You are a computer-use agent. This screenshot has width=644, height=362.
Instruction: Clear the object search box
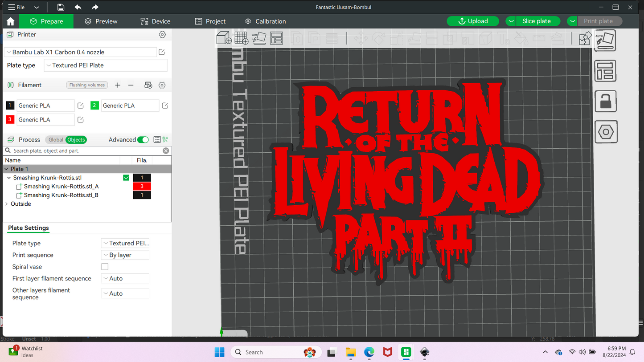click(x=166, y=151)
